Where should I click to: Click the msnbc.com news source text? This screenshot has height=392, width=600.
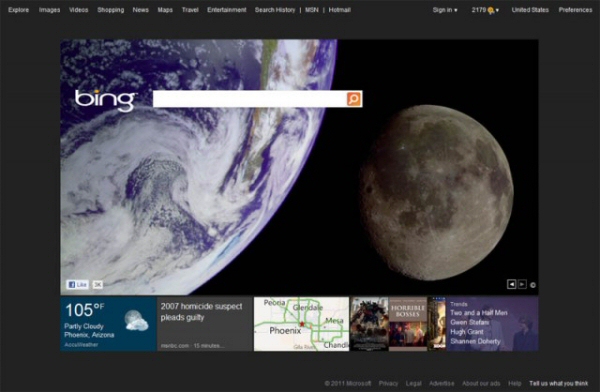(175, 346)
